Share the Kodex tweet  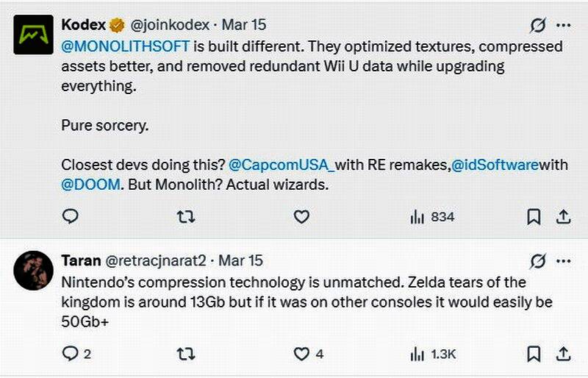(x=563, y=217)
